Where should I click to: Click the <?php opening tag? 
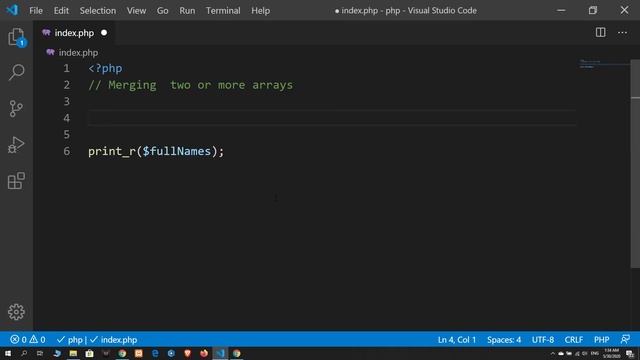(x=105, y=68)
